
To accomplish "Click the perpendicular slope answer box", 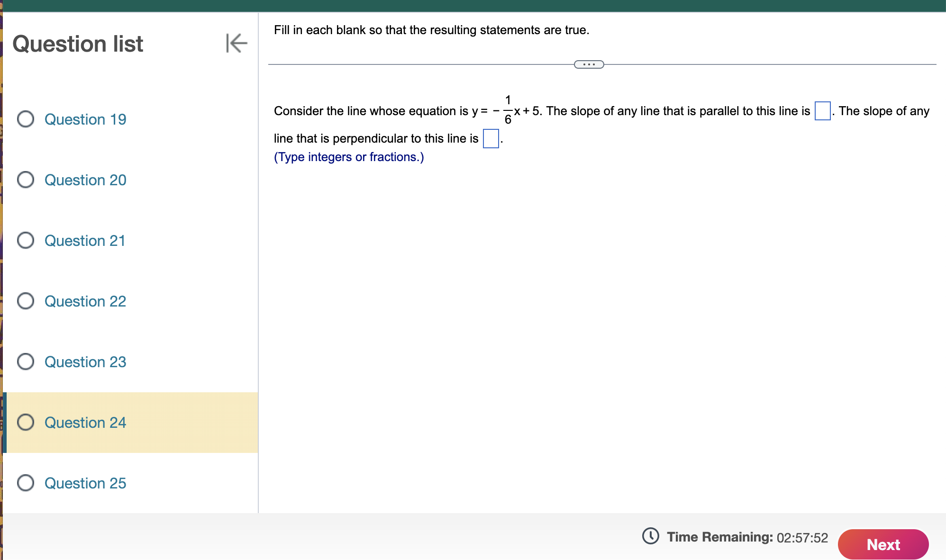I will [x=491, y=138].
